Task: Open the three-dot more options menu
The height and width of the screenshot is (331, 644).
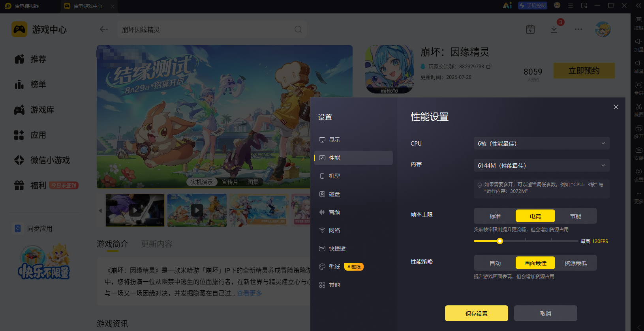Action: point(578,30)
